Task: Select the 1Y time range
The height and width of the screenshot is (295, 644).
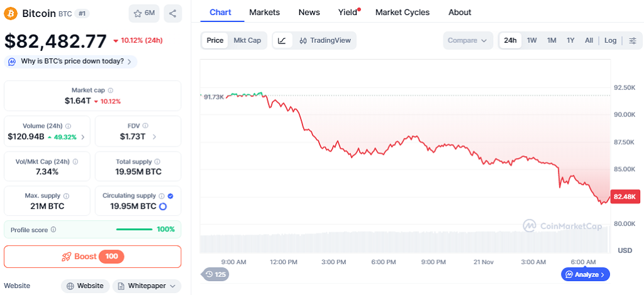Action: point(570,40)
